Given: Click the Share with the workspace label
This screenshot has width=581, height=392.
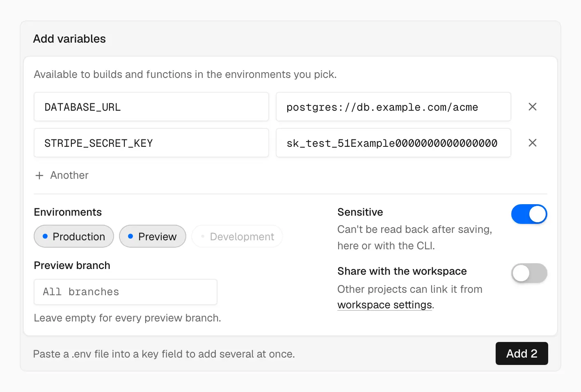Looking at the screenshot, I should click(x=402, y=271).
